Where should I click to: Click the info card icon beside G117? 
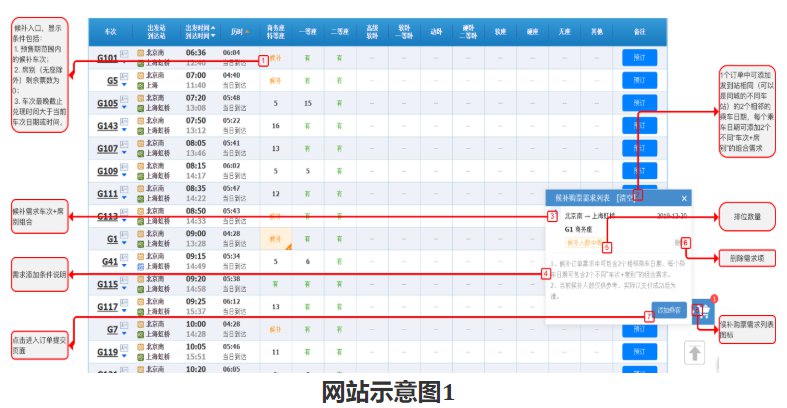(124, 302)
